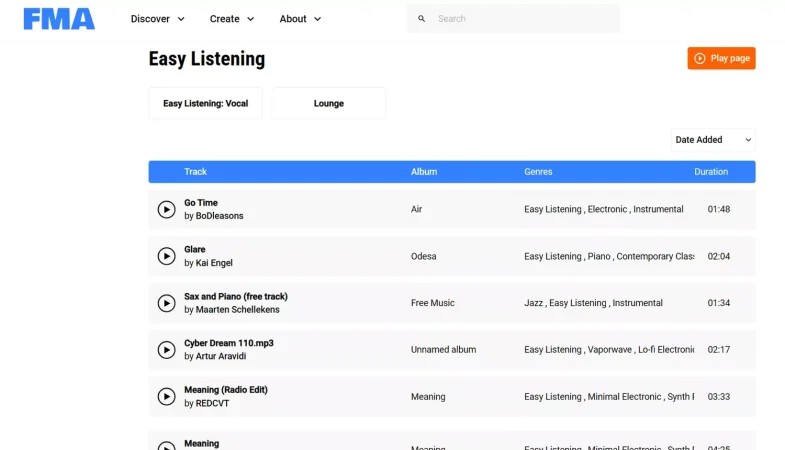Select the Easy Listening: Vocal subgenre
Viewport: 785px width, 450px height.
point(205,103)
